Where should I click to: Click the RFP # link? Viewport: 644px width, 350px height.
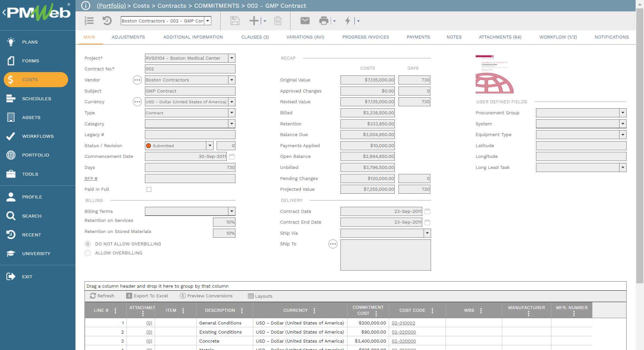coord(91,178)
